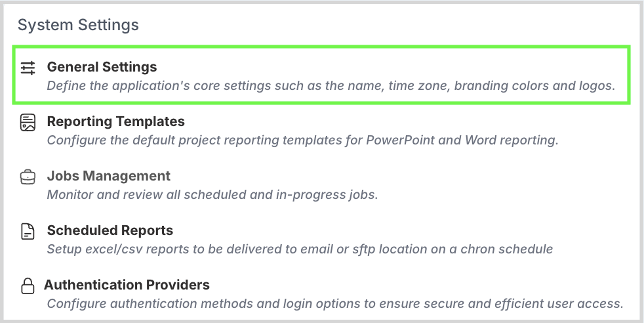Click the System Settings heading

[x=78, y=25]
